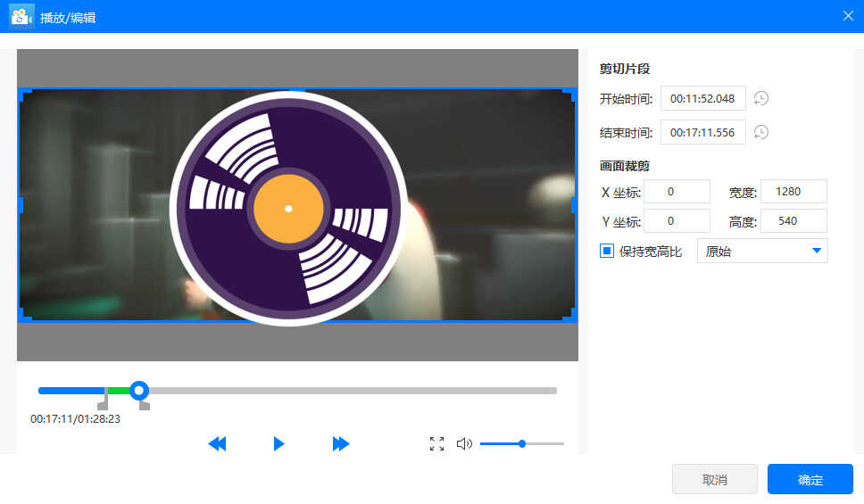Mute the audio with speaker icon
Viewport: 864px width, 504px height.
464,444
